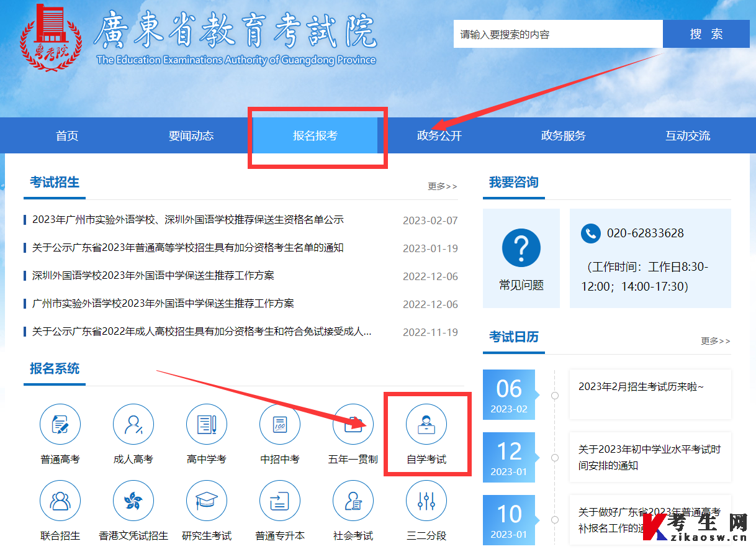Click the 廣東省教育考試院 site title
The height and width of the screenshot is (549, 756).
coord(235,30)
